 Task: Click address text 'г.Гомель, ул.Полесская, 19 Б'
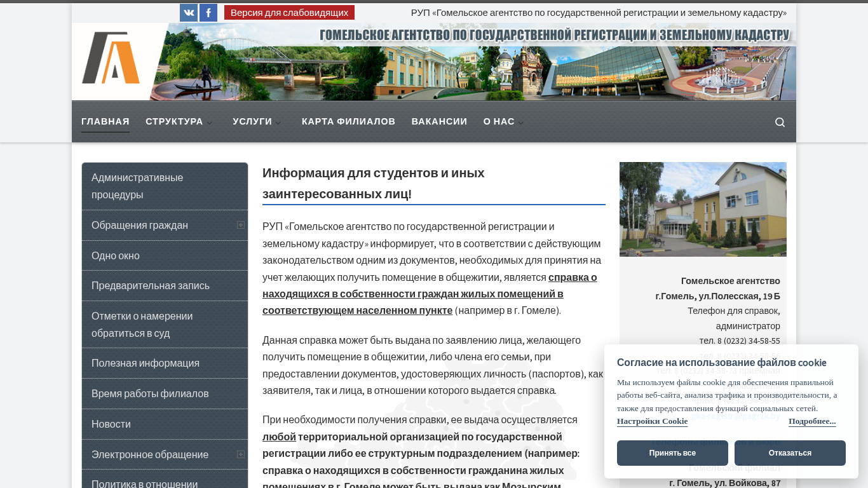[717, 296]
